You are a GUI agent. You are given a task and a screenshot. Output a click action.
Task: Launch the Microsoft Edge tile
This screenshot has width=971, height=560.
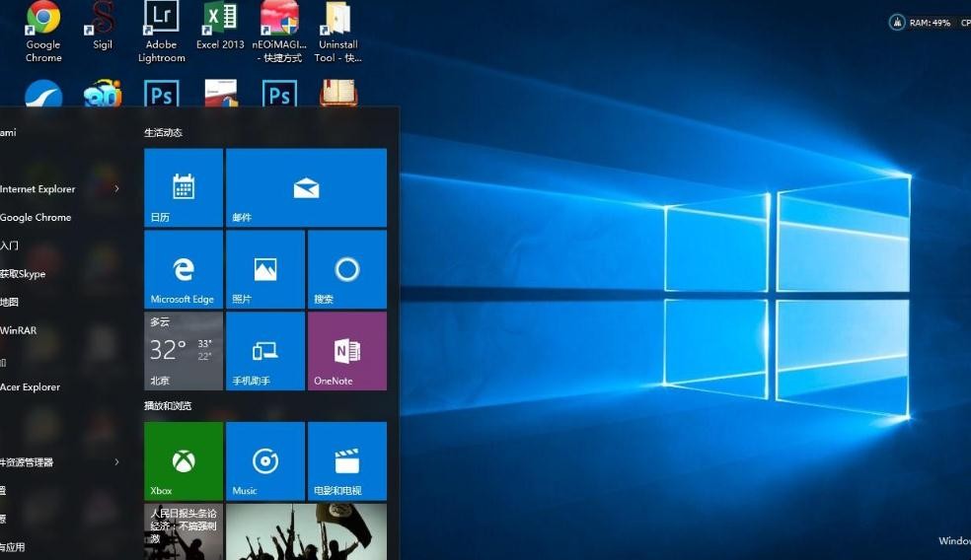tap(184, 269)
